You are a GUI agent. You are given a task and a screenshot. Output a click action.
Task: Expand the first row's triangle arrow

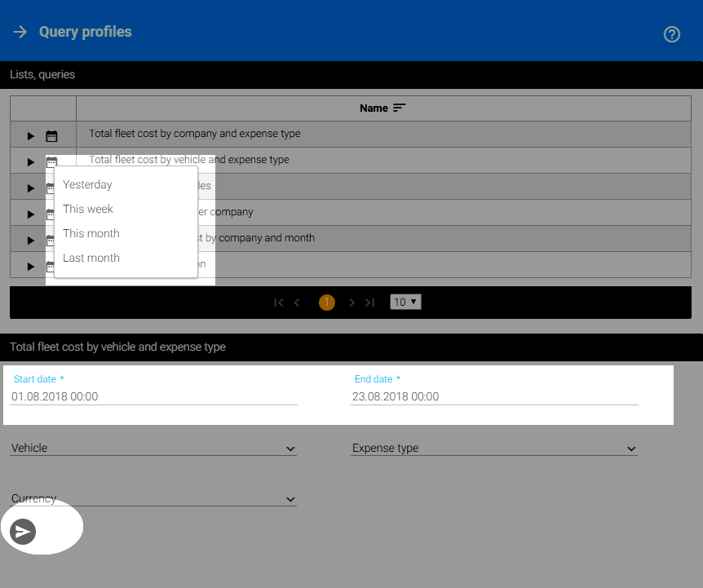31,136
